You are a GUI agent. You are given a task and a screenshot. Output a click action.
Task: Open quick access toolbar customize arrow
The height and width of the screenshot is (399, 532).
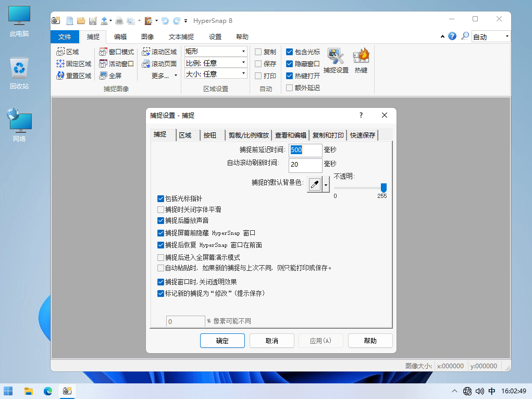185,21
